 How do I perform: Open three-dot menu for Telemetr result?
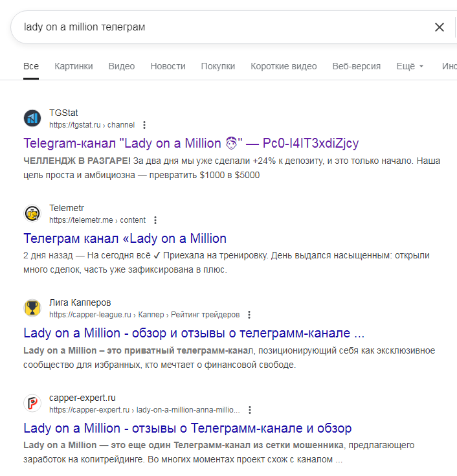point(155,220)
